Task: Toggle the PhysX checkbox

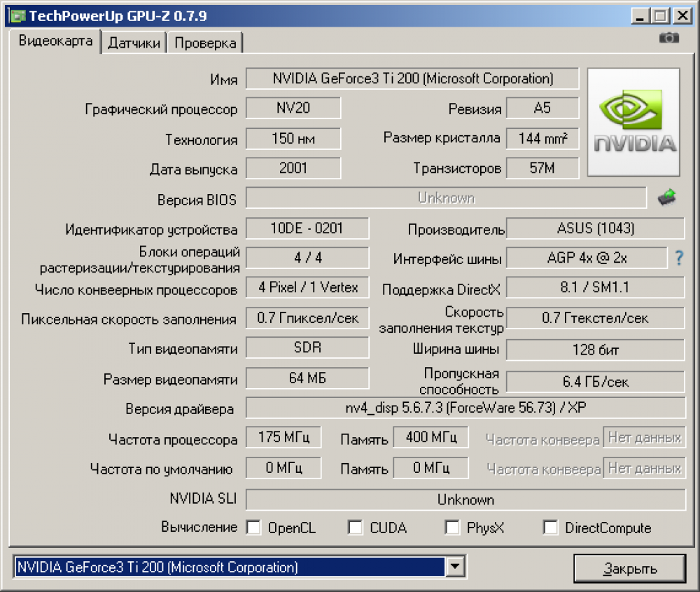Action: pyautogui.click(x=452, y=528)
